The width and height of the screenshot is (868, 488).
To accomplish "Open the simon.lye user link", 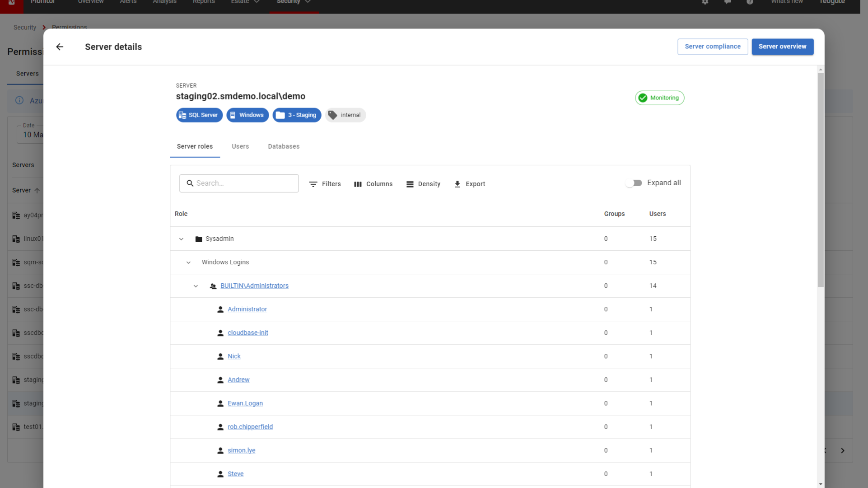I will (242, 450).
